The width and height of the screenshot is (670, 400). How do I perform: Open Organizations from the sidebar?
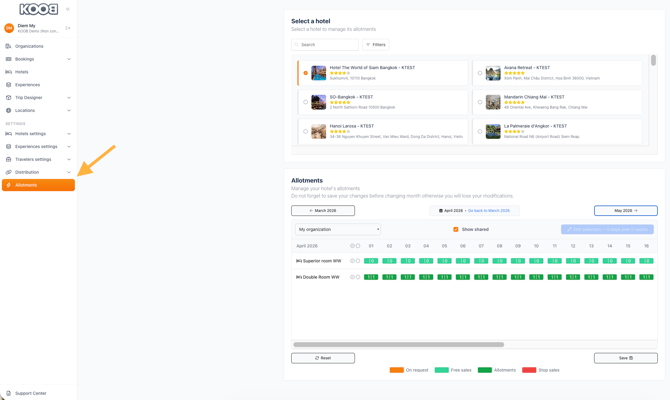pyautogui.click(x=29, y=46)
